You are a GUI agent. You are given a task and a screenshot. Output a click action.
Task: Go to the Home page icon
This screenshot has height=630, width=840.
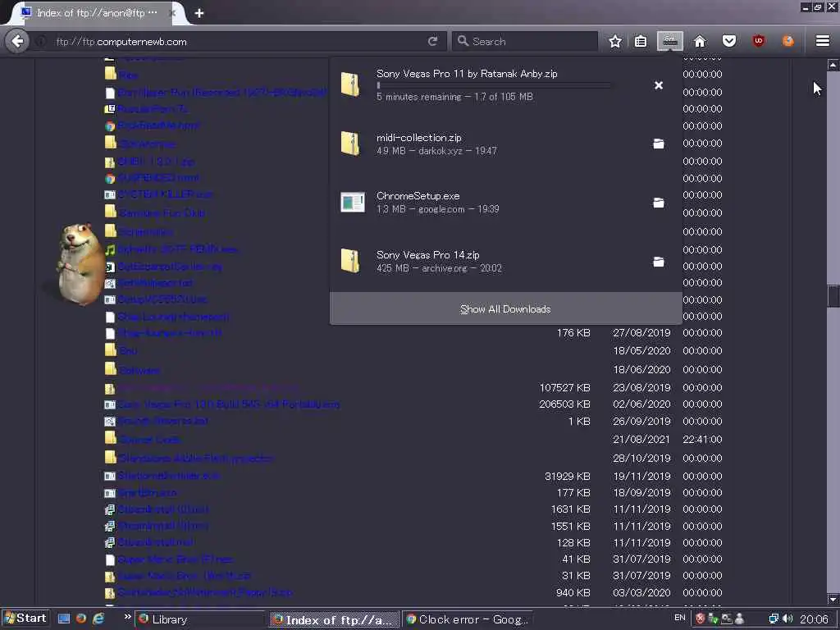[x=700, y=41]
